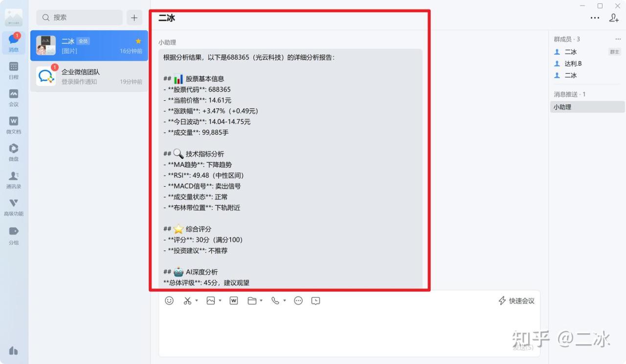Expand the folder file dropdown arrow
The width and height of the screenshot is (626, 364).
pos(262,300)
